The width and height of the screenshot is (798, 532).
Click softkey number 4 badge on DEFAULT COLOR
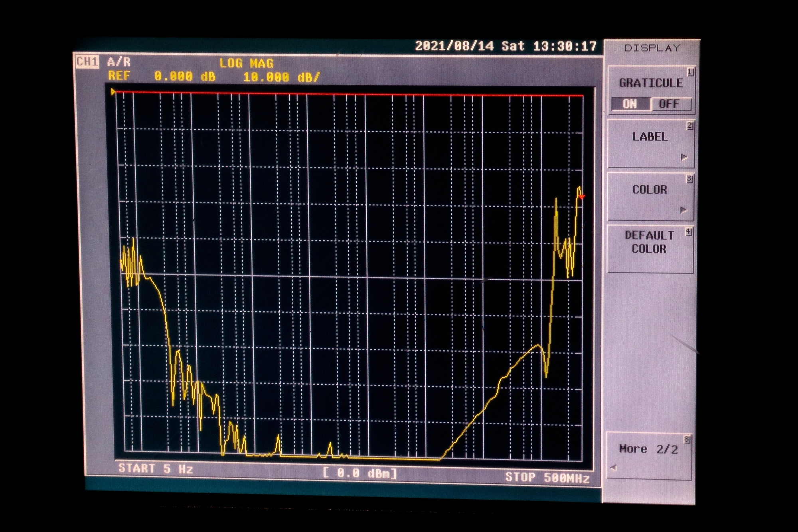click(x=689, y=232)
